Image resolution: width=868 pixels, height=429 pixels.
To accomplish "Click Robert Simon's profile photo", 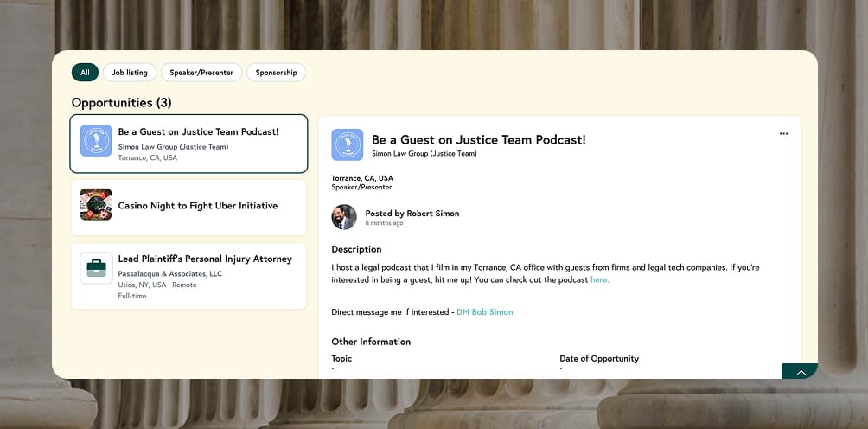I will pos(344,217).
